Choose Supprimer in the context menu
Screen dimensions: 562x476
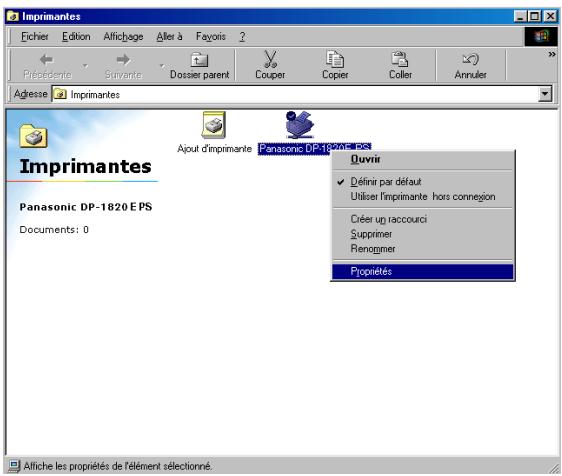coord(423,234)
